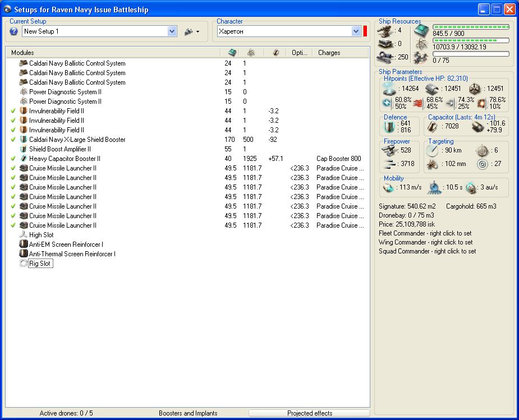The image size is (519, 420).
Task: Open Boosters and Implants panel
Action: click(x=188, y=413)
